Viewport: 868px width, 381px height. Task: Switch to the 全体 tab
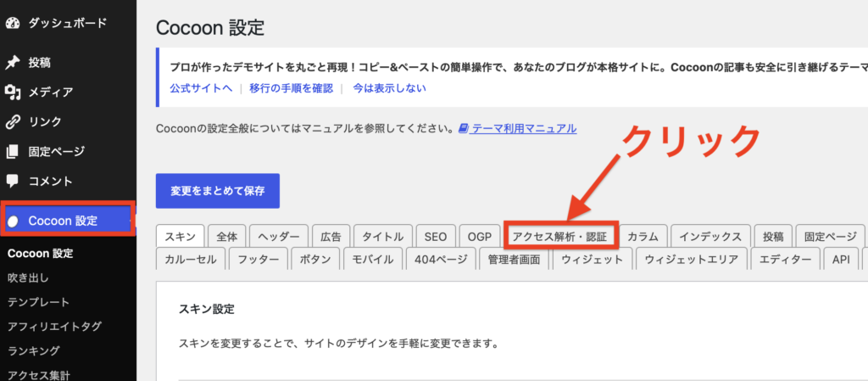(227, 237)
